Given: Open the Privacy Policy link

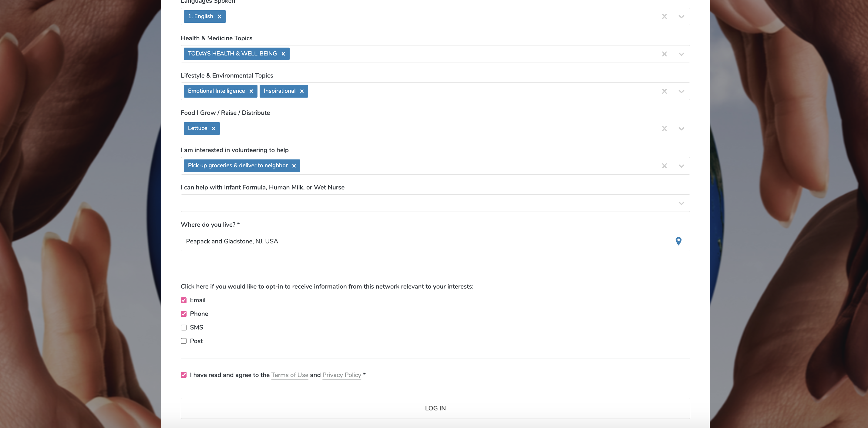Looking at the screenshot, I should click(341, 375).
